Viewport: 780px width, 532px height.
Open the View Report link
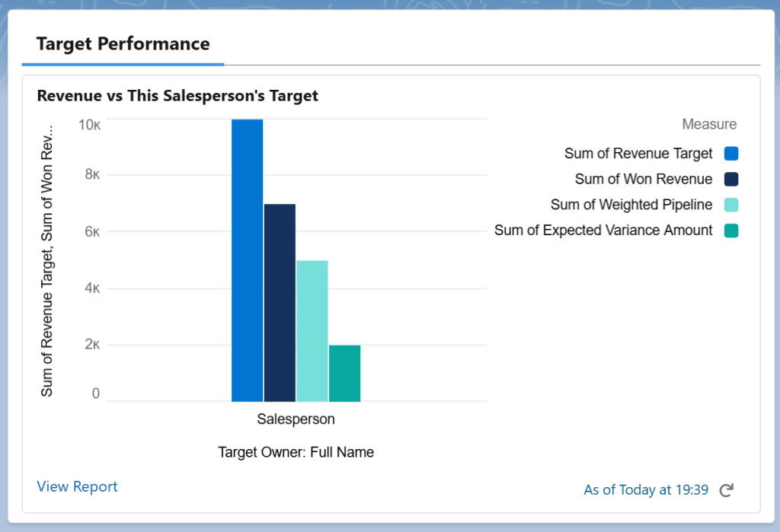pyautogui.click(x=77, y=486)
